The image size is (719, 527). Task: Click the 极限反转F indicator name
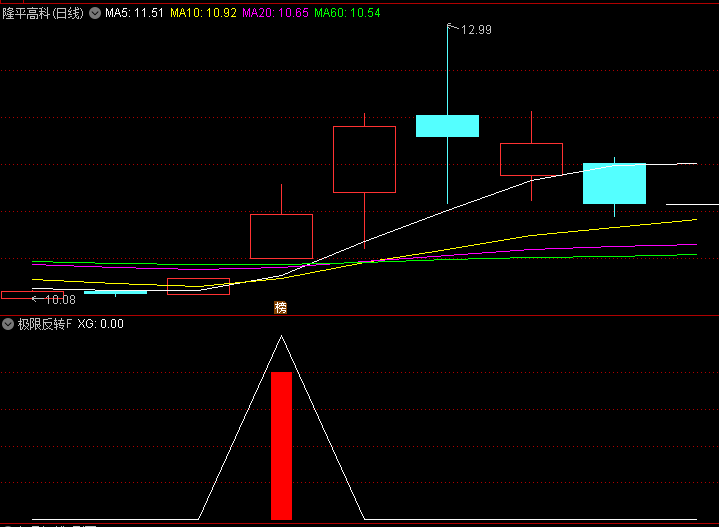[x=43, y=324]
